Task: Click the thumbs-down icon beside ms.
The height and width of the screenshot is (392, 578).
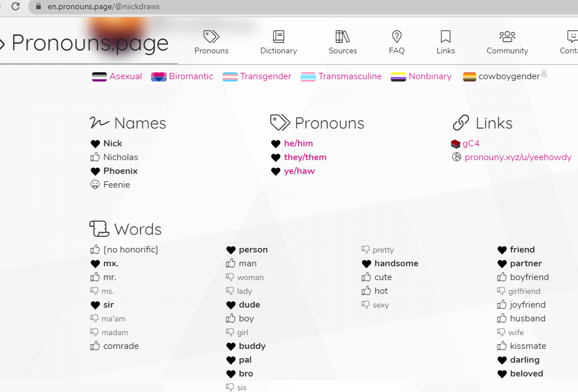Action: tap(94, 291)
